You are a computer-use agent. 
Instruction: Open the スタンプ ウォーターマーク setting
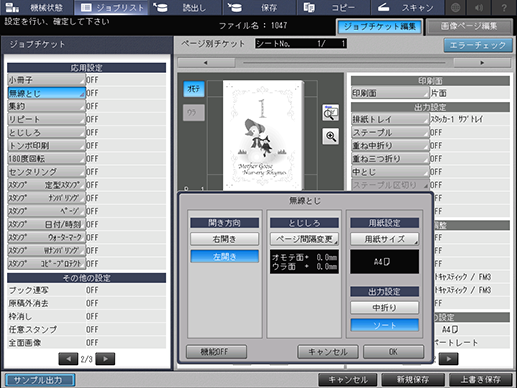(x=46, y=237)
